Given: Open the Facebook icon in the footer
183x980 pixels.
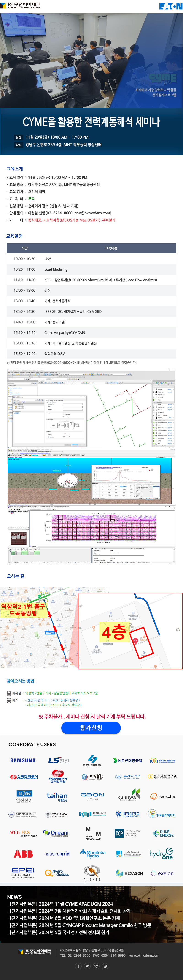Looking at the screenshot, I should (x=78, y=966).
